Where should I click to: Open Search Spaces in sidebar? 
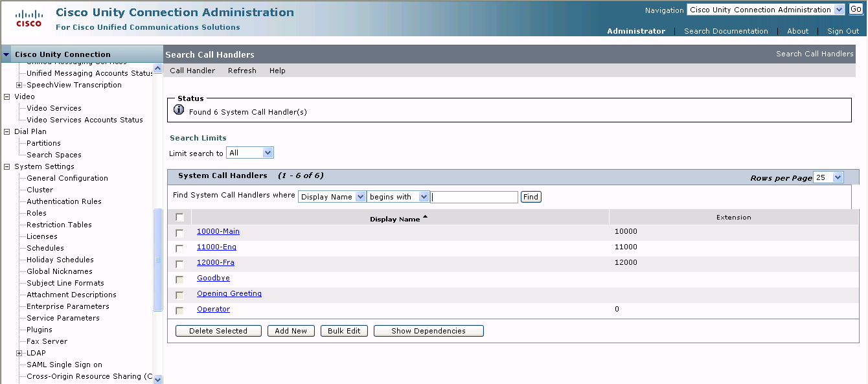[54, 155]
